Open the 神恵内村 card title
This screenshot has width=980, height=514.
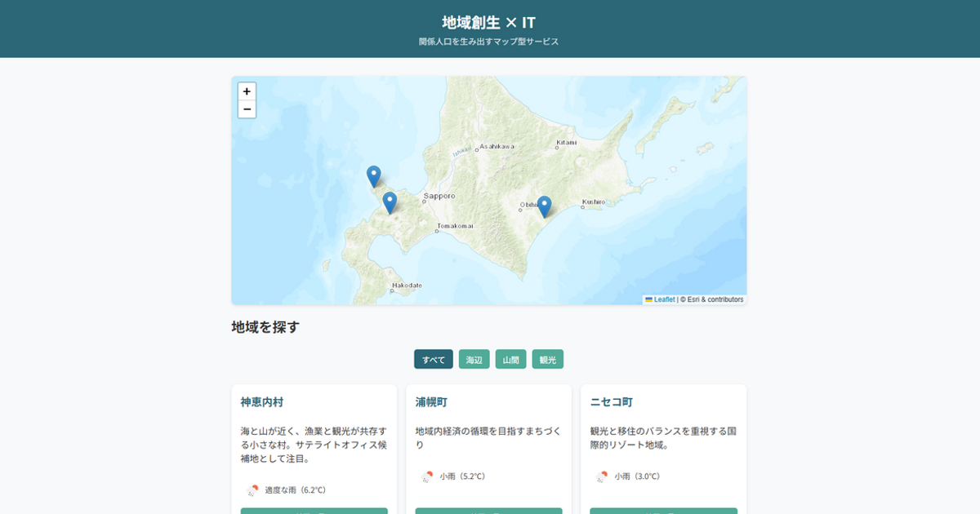tap(262, 402)
